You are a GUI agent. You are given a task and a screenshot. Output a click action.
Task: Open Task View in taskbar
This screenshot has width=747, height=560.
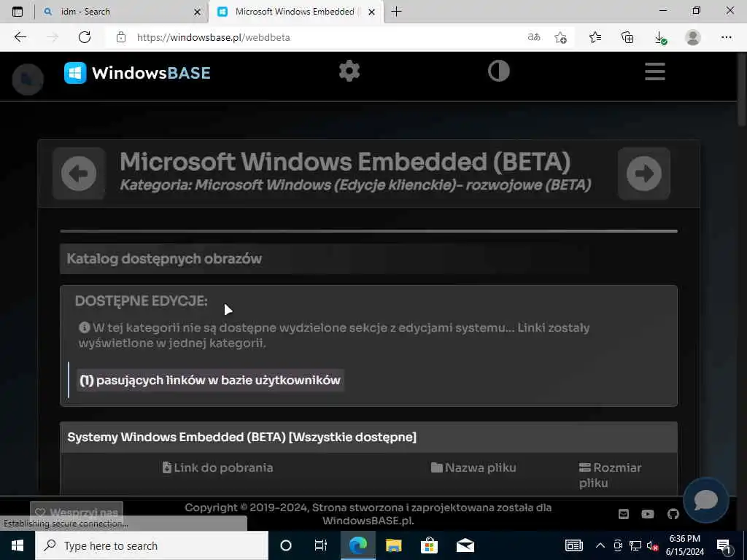click(x=321, y=545)
